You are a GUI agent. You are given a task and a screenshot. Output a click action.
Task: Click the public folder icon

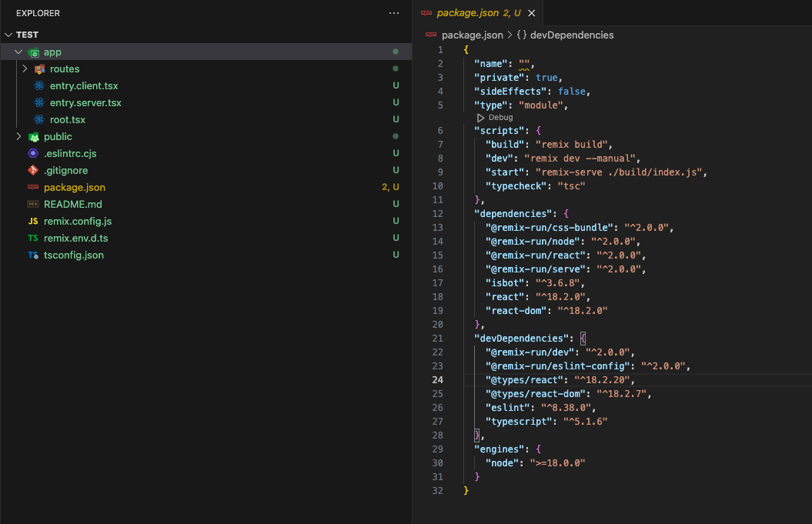click(x=34, y=137)
